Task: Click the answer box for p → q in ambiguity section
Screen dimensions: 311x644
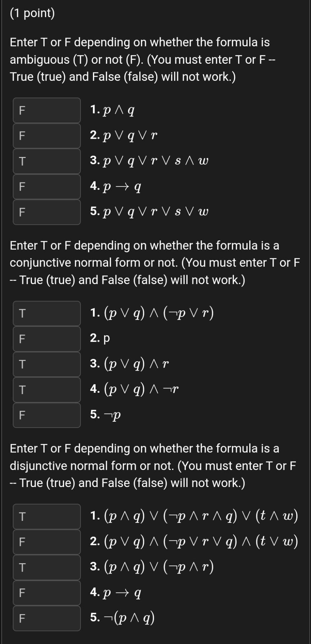Action: (x=46, y=187)
